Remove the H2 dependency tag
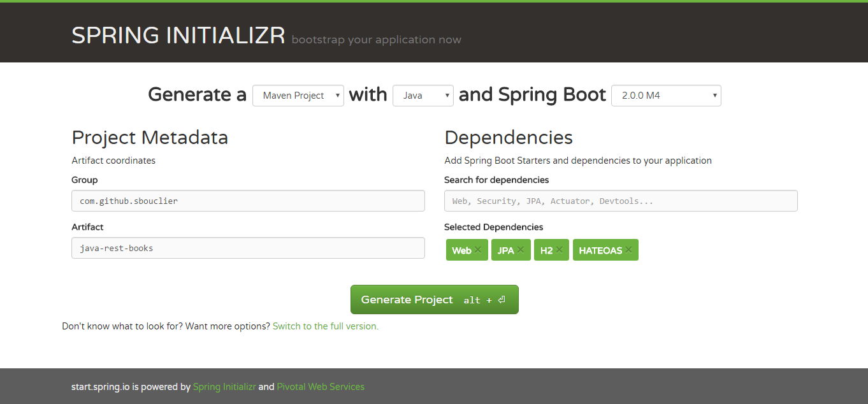The height and width of the screenshot is (404, 868). [x=559, y=250]
